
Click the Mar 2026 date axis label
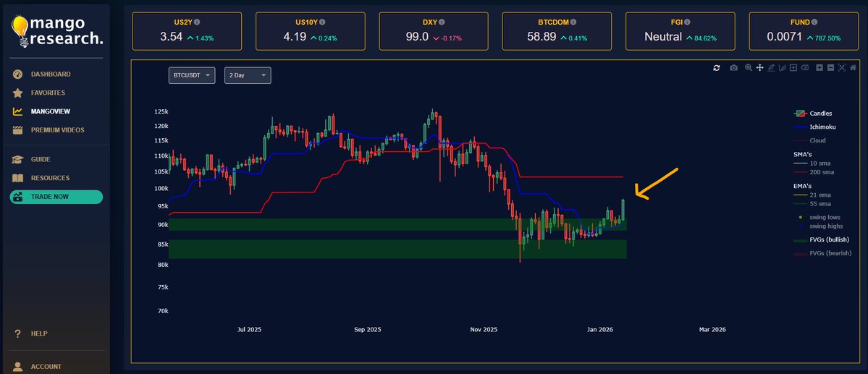pyautogui.click(x=712, y=330)
